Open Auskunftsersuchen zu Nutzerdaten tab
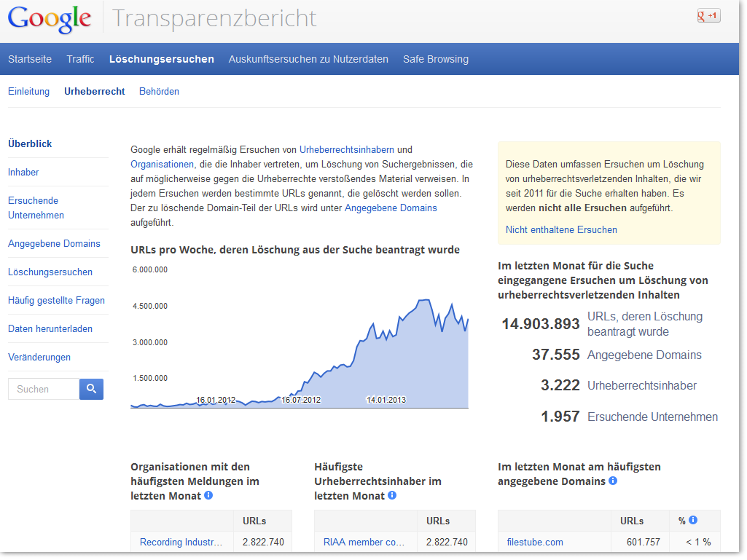Screen dimensions: 747x560 [x=308, y=59]
